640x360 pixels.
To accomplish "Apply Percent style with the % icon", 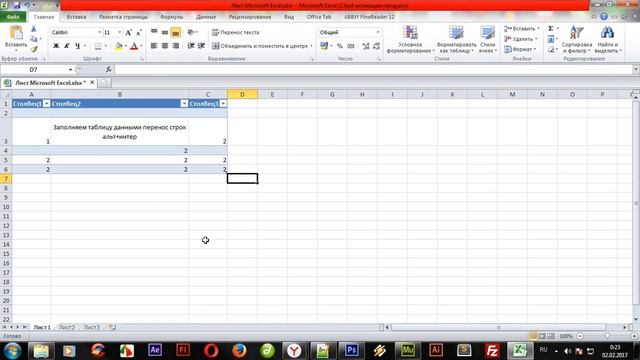I will [x=340, y=46].
